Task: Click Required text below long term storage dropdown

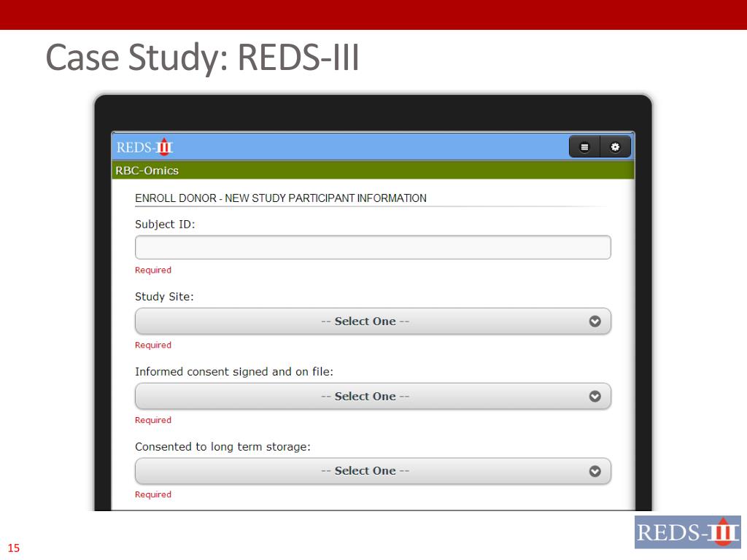Action: (153, 494)
